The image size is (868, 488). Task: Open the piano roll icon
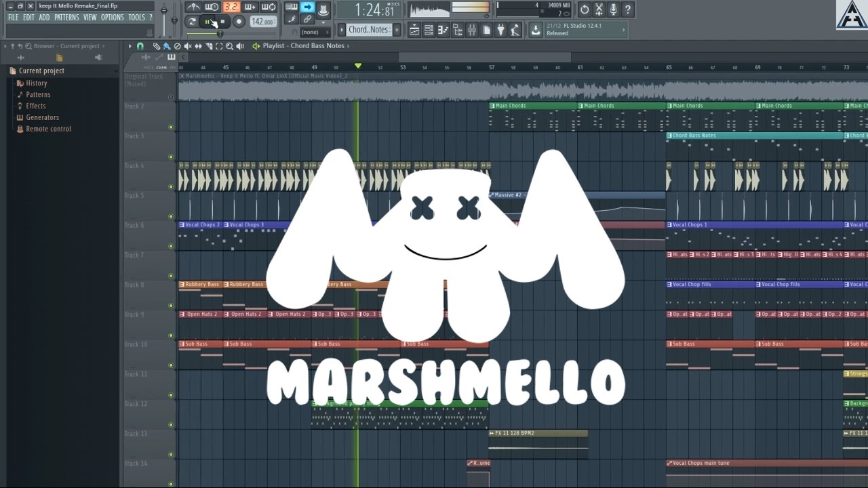(443, 30)
